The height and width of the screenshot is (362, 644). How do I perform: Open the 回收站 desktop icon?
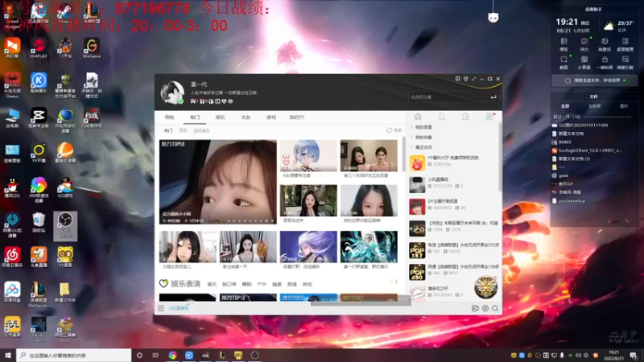39,223
